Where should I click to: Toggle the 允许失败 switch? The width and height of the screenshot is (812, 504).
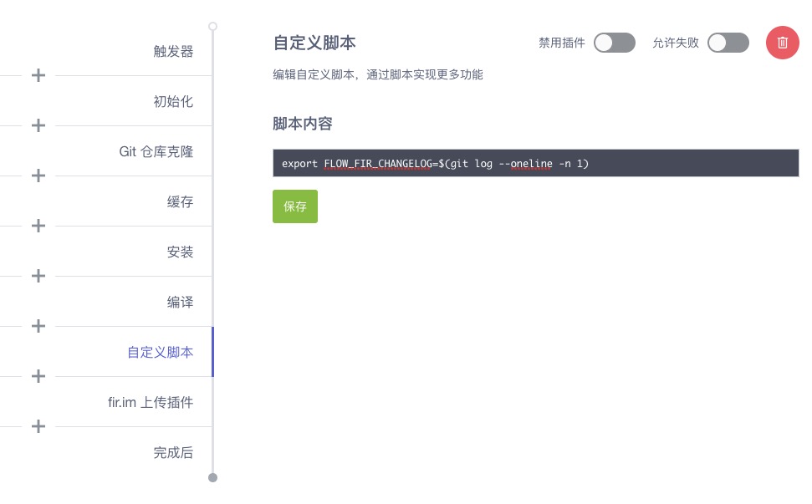(x=728, y=43)
